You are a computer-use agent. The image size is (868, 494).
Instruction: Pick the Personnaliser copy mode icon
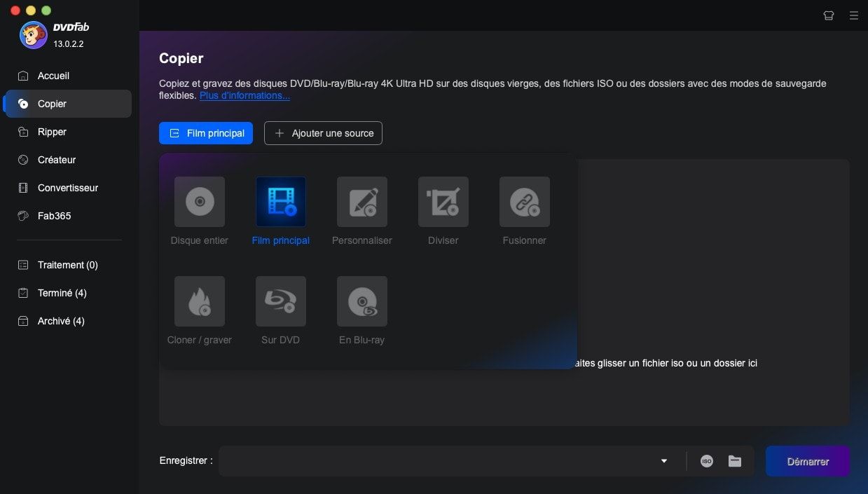click(x=362, y=202)
